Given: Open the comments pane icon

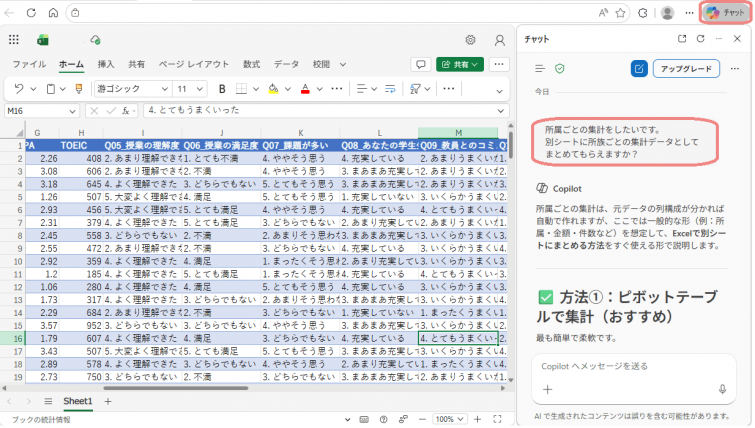Looking at the screenshot, I should [x=421, y=65].
